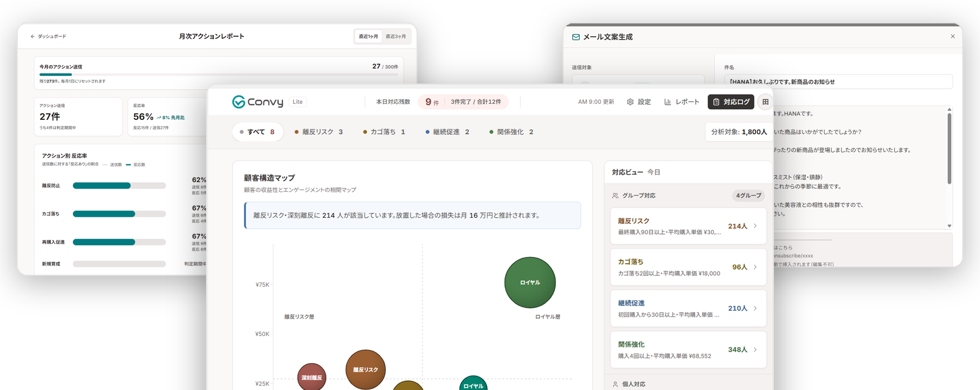Viewport: 980px width, 390px height.
Task: Expand the 継続促進 210人 group card
Action: click(x=688, y=309)
